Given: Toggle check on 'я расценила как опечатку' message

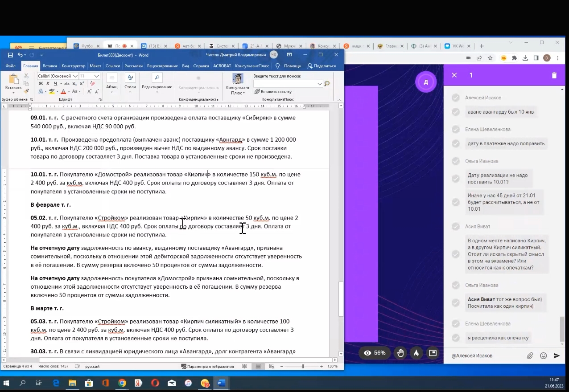Looking at the screenshot, I should click(x=455, y=338).
